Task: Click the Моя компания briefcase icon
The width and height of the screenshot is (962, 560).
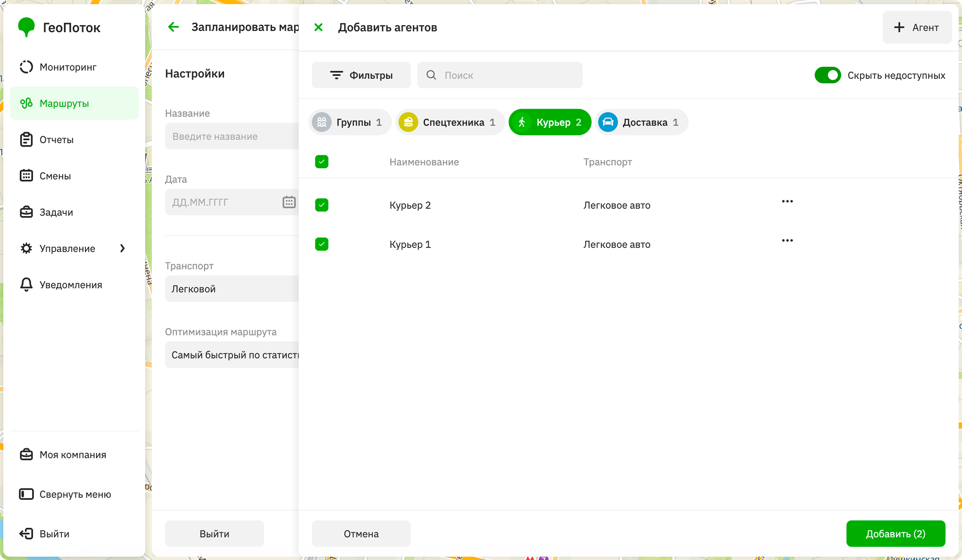Action: point(26,455)
